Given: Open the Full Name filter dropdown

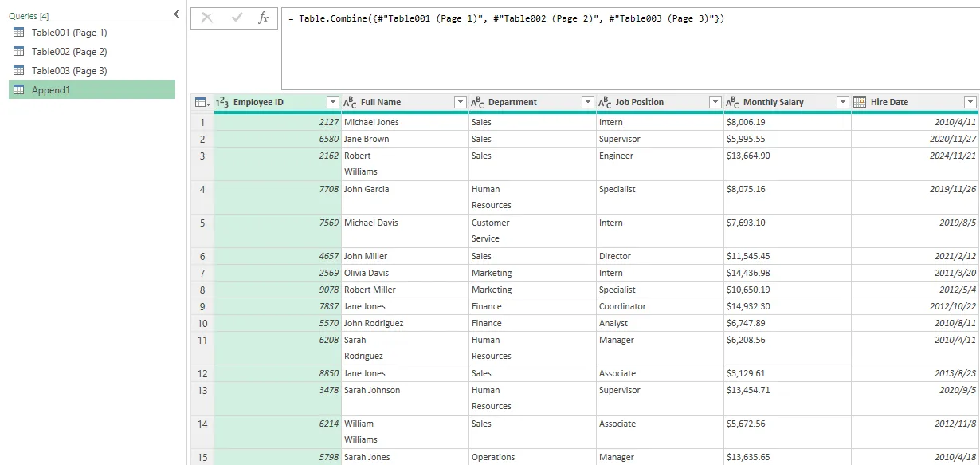Looking at the screenshot, I should coord(461,102).
